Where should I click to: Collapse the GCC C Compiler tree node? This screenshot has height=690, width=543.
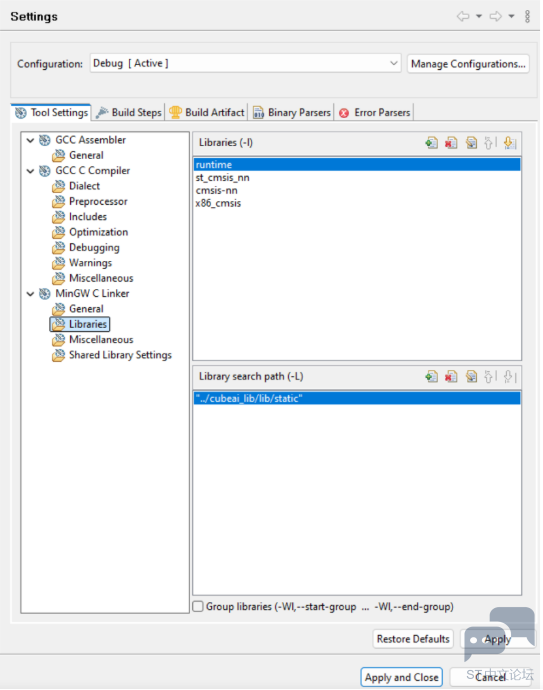tap(30, 171)
